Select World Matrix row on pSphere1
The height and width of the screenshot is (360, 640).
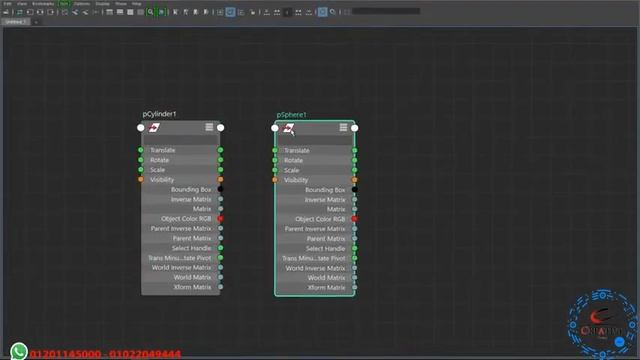[x=315, y=278]
